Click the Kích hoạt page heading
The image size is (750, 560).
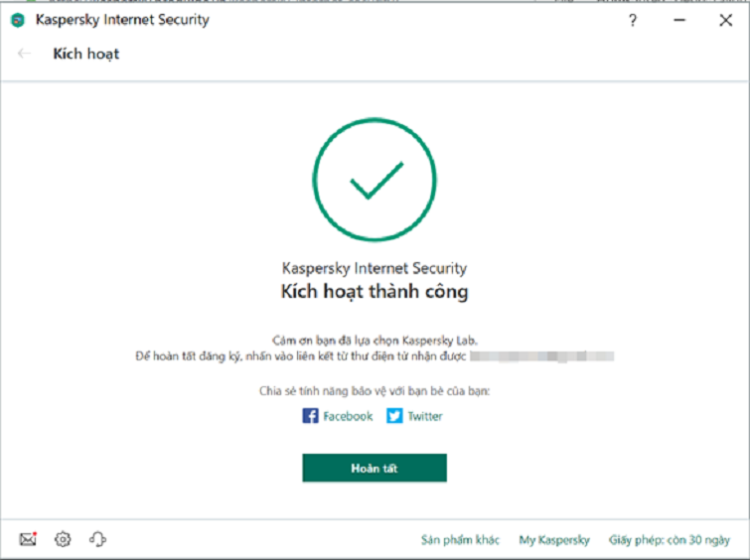pyautogui.click(x=85, y=54)
